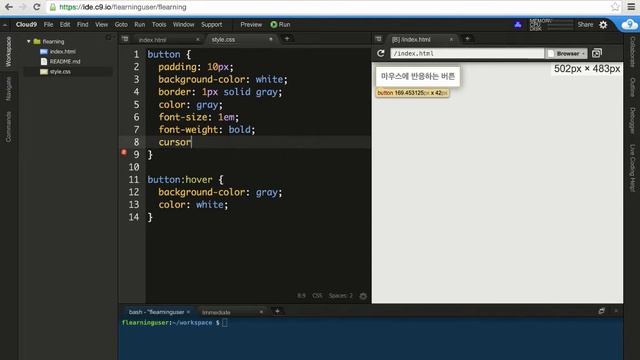Close the terminal console panel

[x=616, y=311]
